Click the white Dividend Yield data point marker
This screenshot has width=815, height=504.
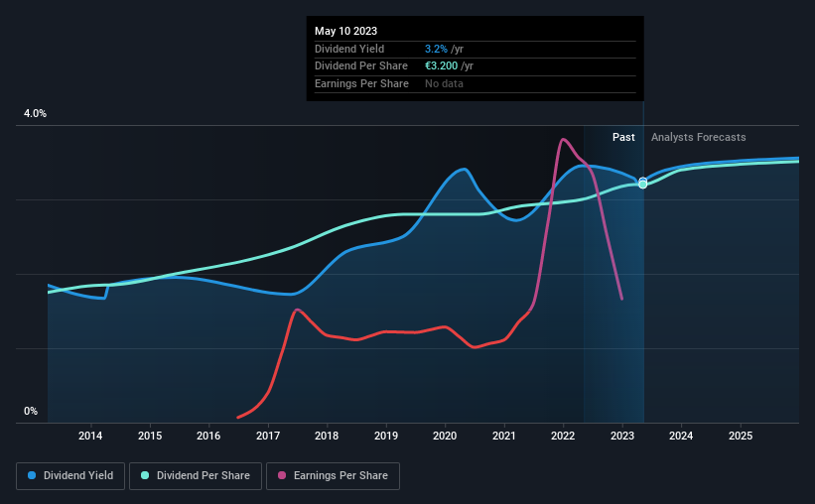[x=643, y=181]
